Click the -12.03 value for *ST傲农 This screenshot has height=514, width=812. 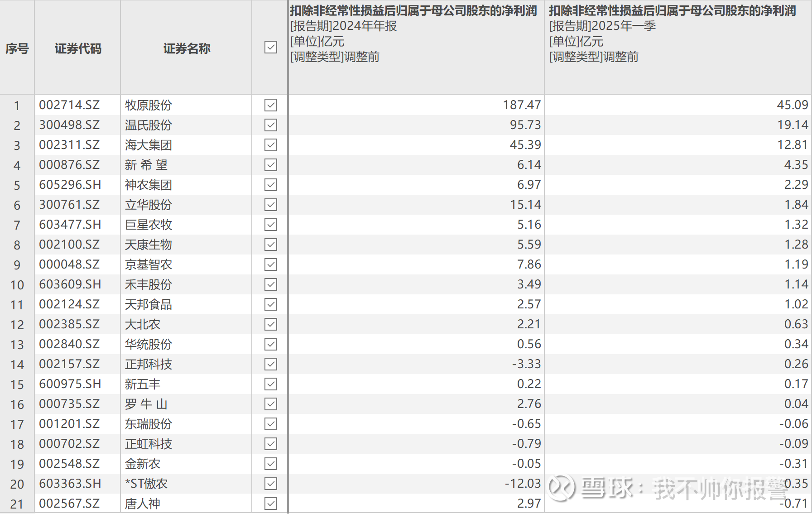[523, 484]
